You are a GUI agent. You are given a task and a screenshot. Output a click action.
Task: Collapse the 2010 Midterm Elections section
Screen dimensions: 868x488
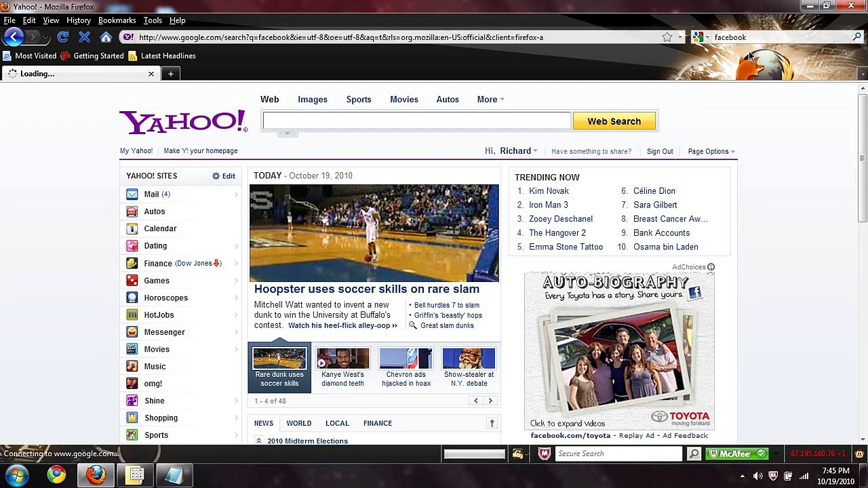click(258, 441)
